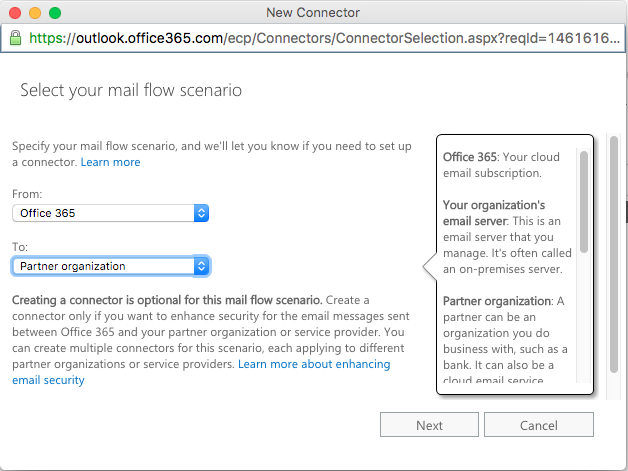Click bold Creating a connector is optional text

tap(167, 300)
